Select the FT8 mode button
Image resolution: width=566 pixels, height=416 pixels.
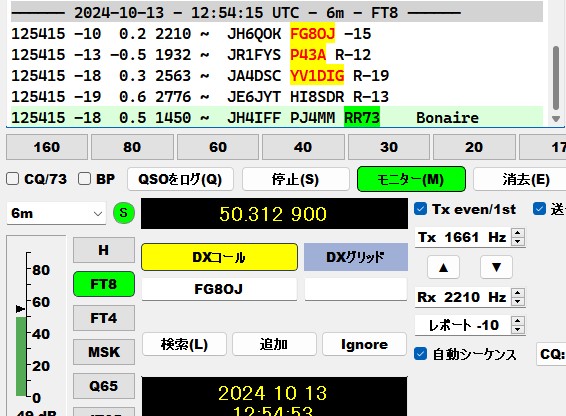[x=104, y=284]
